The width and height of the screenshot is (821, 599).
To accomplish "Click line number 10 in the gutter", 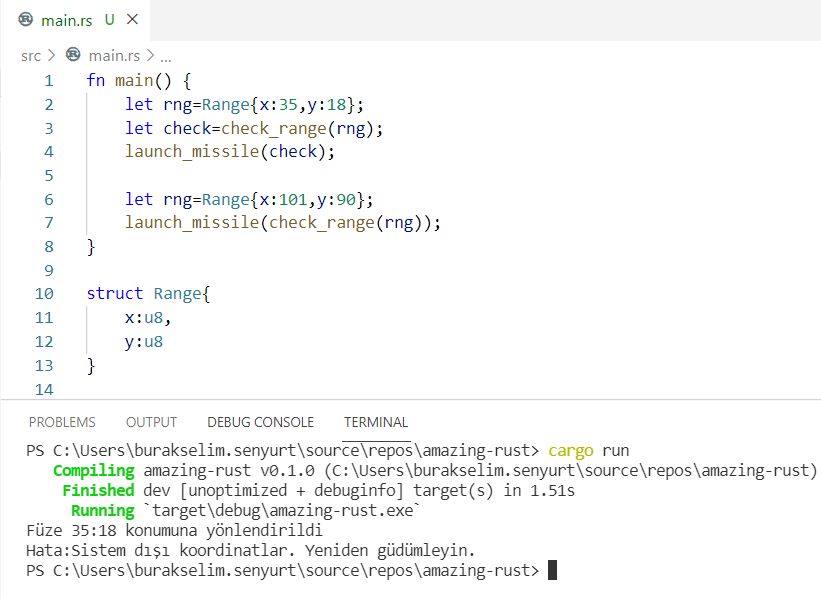I will click(x=44, y=294).
